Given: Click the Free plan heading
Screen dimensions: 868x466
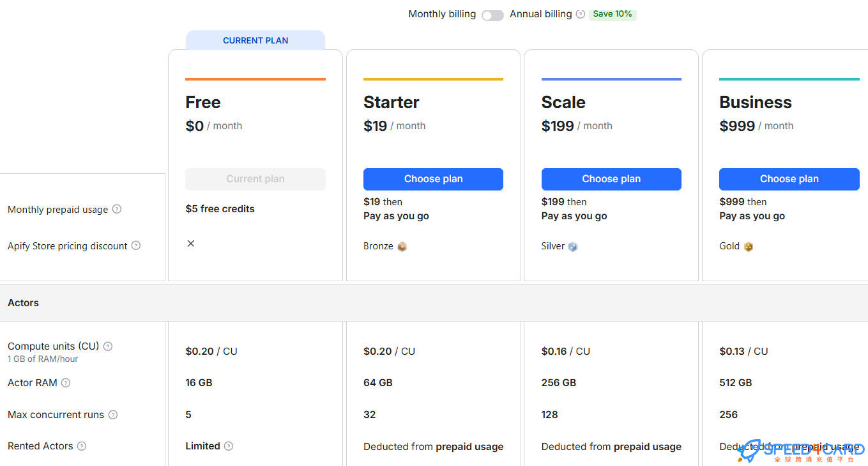Looking at the screenshot, I should pyautogui.click(x=203, y=102).
